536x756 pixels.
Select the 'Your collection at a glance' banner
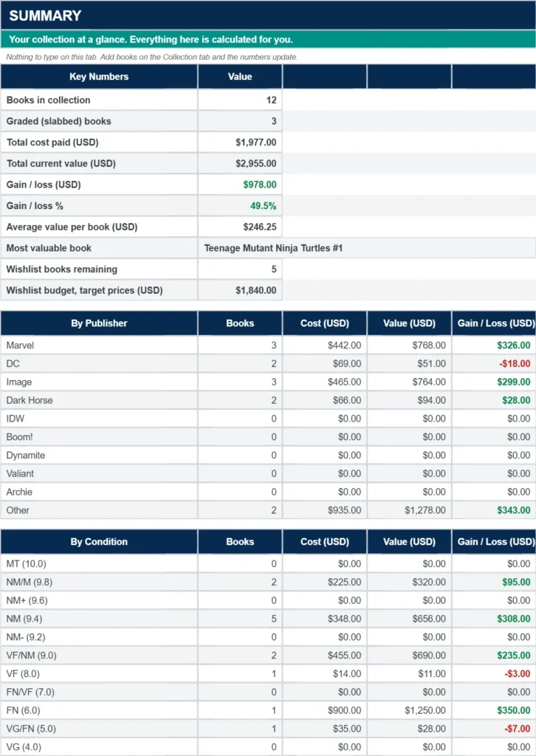click(x=268, y=40)
